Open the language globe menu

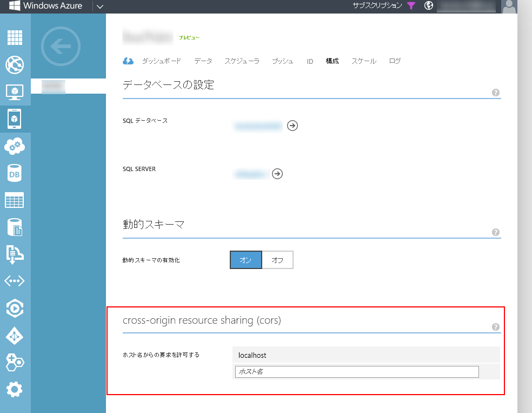[x=429, y=6]
